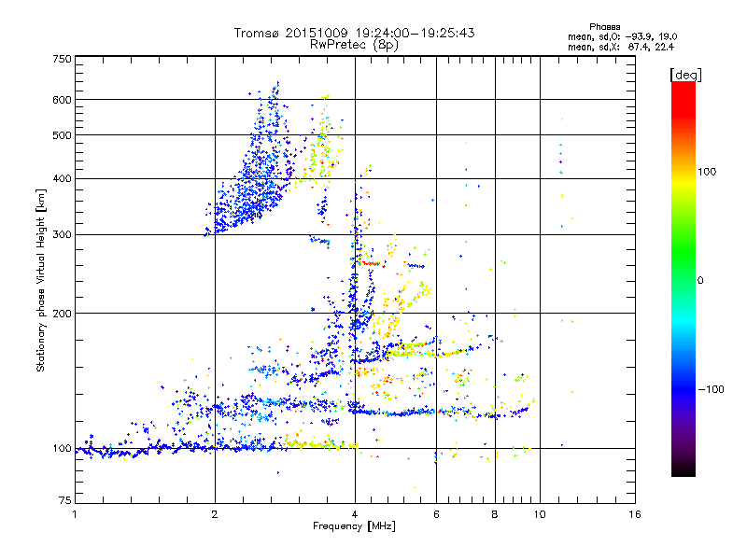Click the 'Phases' header text

pos(604,27)
